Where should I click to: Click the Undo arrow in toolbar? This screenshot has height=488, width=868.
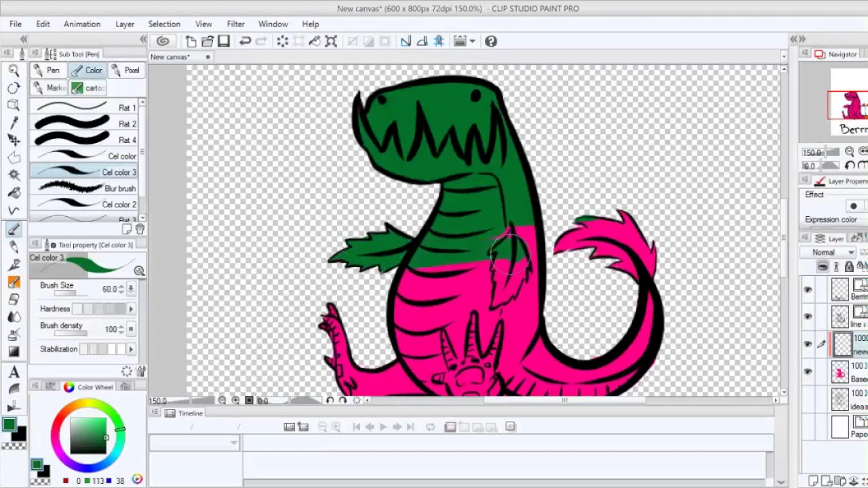pos(245,41)
